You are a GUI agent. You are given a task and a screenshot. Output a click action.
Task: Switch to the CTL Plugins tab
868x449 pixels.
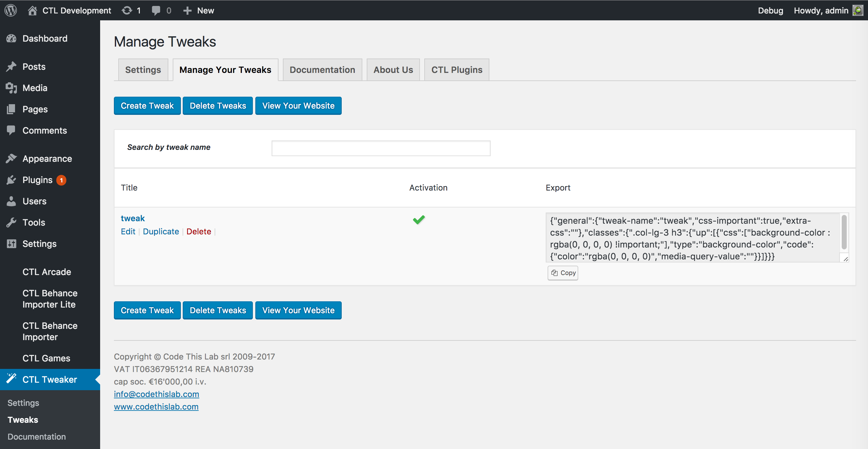(457, 70)
